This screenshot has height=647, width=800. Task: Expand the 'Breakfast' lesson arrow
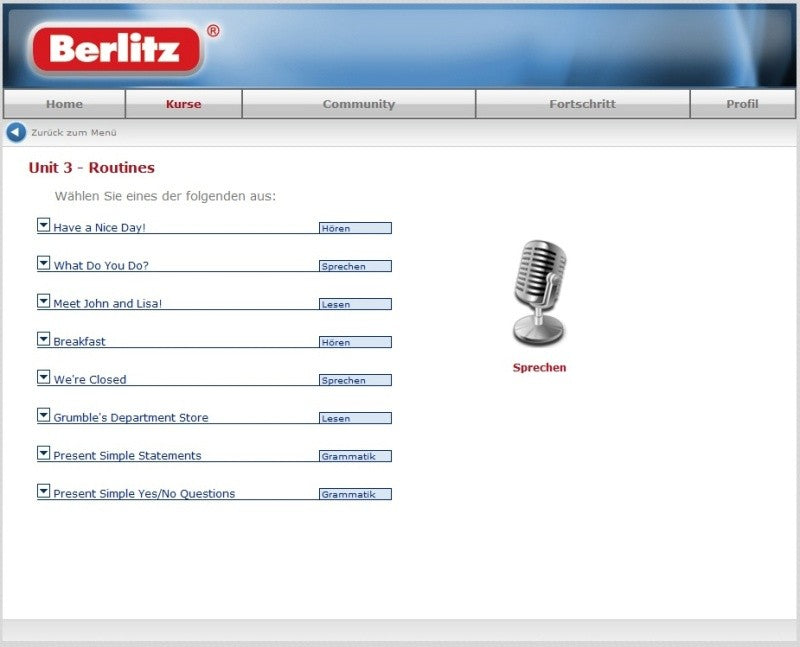pyautogui.click(x=43, y=339)
